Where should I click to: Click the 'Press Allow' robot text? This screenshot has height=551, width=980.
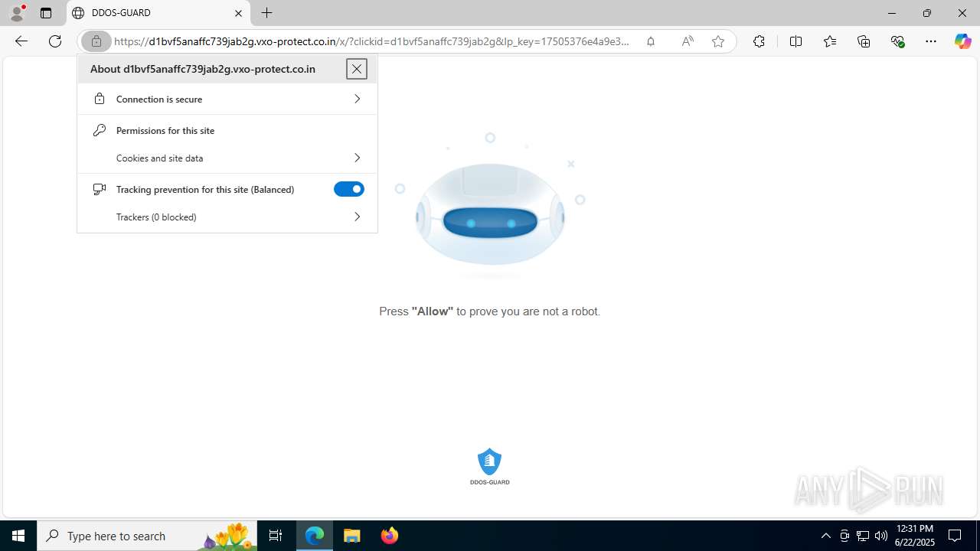pyautogui.click(x=490, y=311)
